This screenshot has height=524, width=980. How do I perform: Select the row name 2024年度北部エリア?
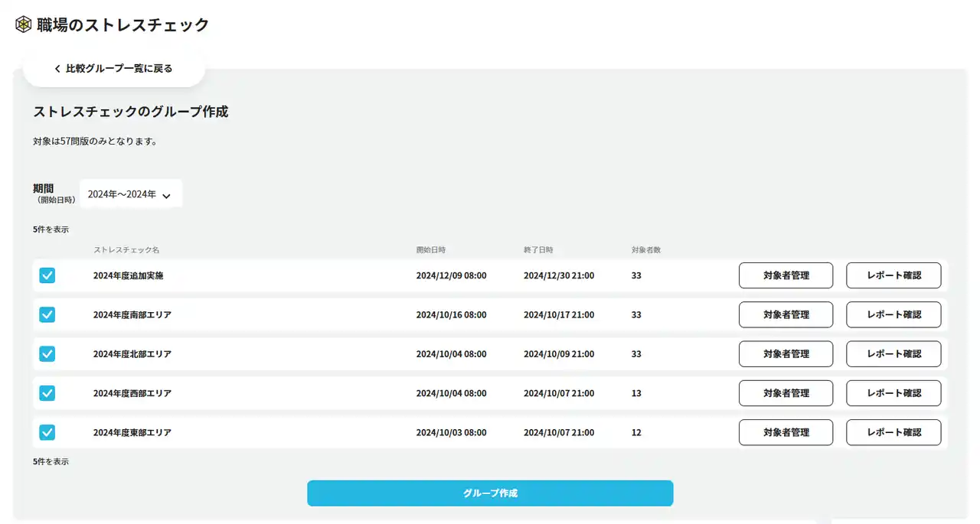tap(132, 354)
